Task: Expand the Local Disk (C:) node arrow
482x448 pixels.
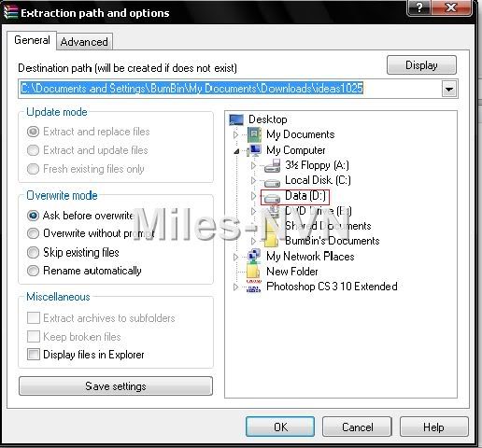Action: coord(253,180)
